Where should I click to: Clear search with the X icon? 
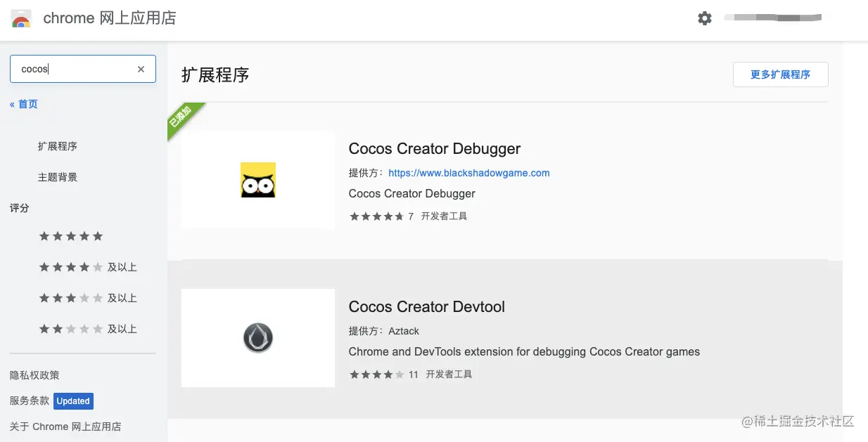pos(141,69)
